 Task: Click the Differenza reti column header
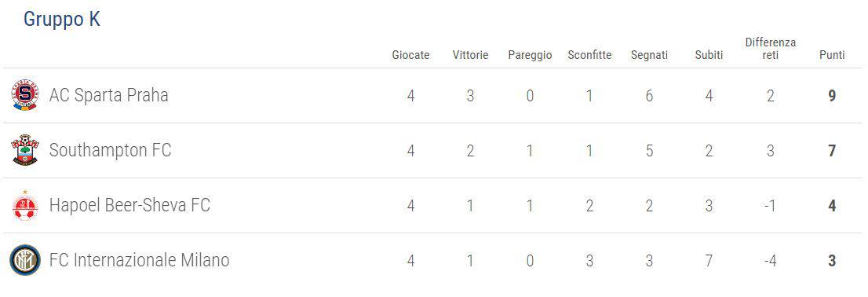pos(771,49)
